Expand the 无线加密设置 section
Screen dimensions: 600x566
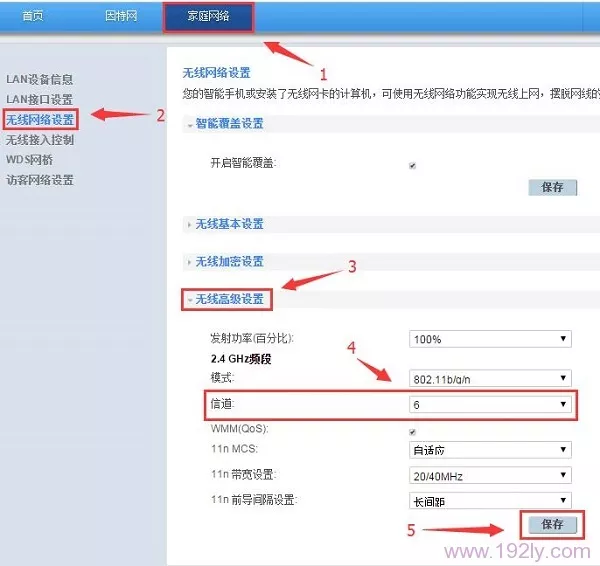229,261
